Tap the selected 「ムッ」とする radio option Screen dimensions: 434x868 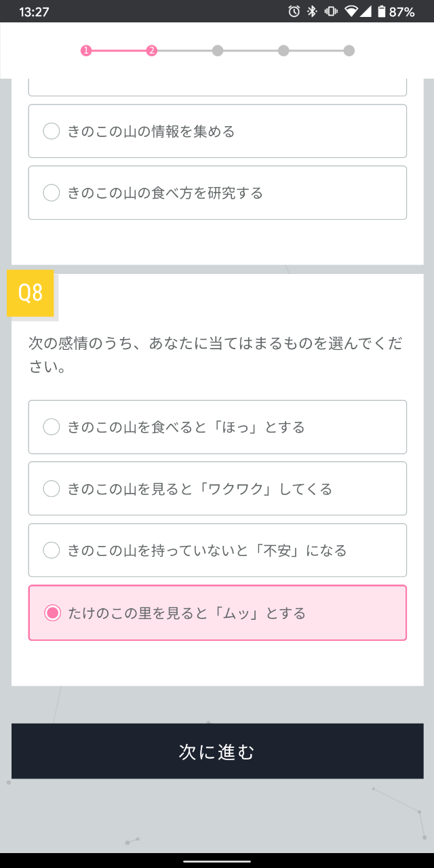pyautogui.click(x=52, y=613)
